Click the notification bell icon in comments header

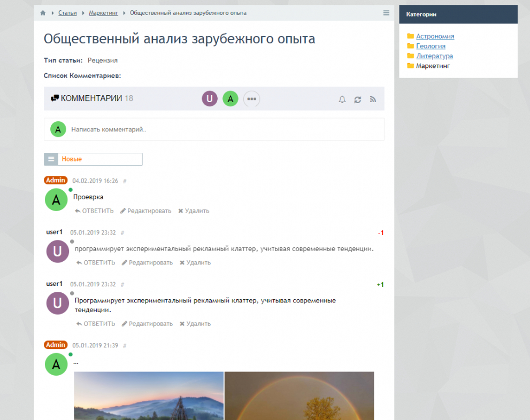click(x=342, y=99)
